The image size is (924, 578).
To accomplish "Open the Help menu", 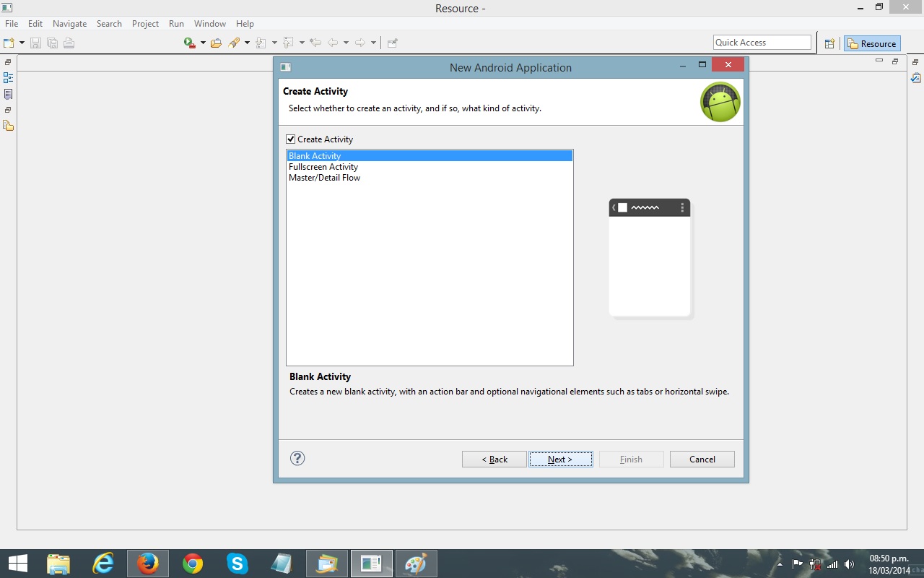I will click(245, 24).
